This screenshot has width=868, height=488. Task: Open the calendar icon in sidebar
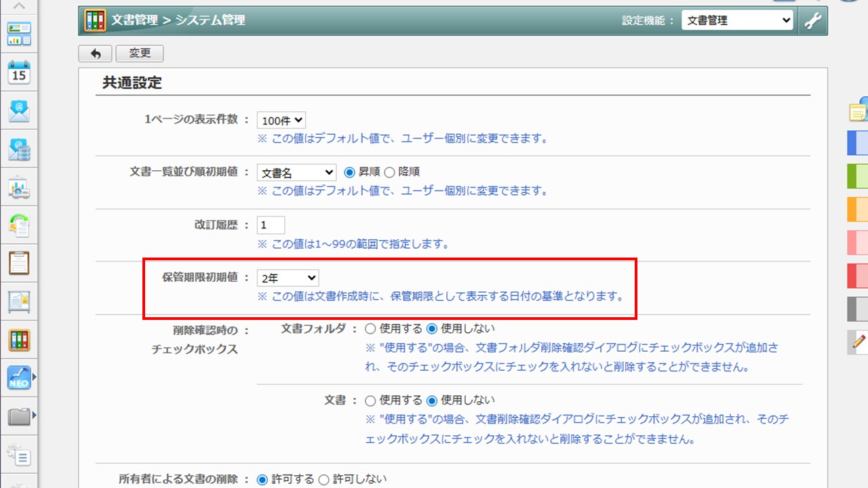tap(19, 71)
